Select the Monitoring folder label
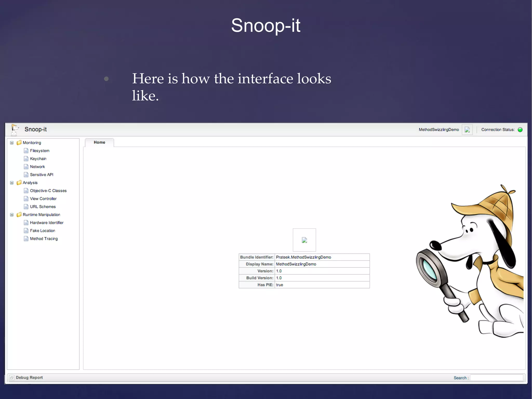Image resolution: width=532 pixels, height=399 pixels. coord(32,143)
